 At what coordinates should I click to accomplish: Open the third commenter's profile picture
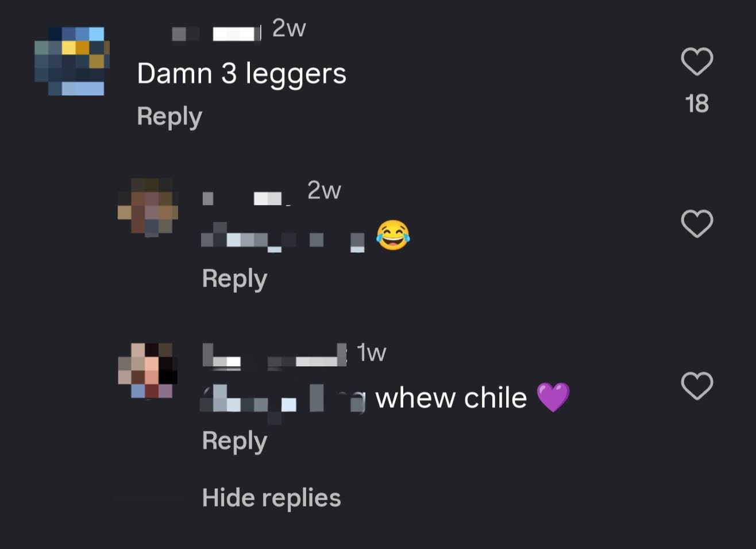pos(148,370)
